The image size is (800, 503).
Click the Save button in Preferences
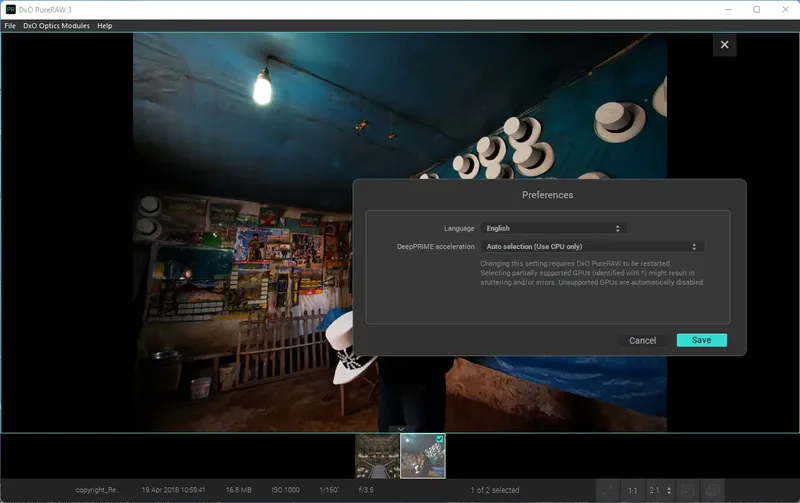pos(701,340)
